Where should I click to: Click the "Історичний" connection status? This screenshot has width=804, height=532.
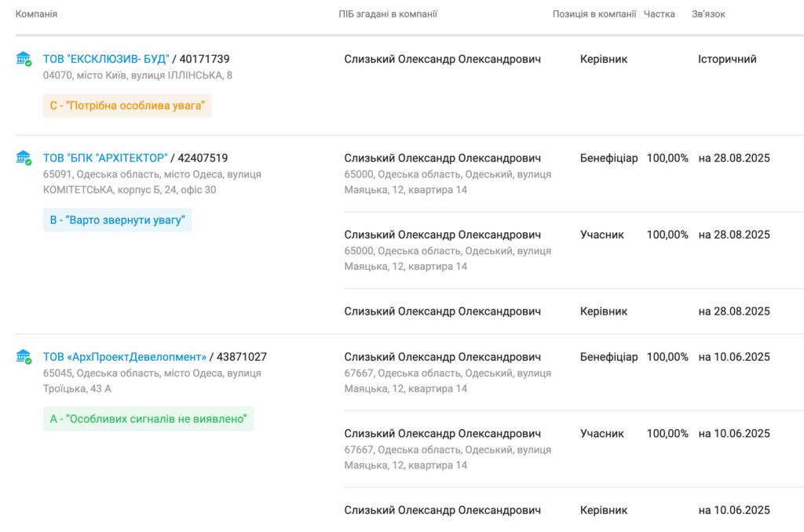pyautogui.click(x=727, y=59)
